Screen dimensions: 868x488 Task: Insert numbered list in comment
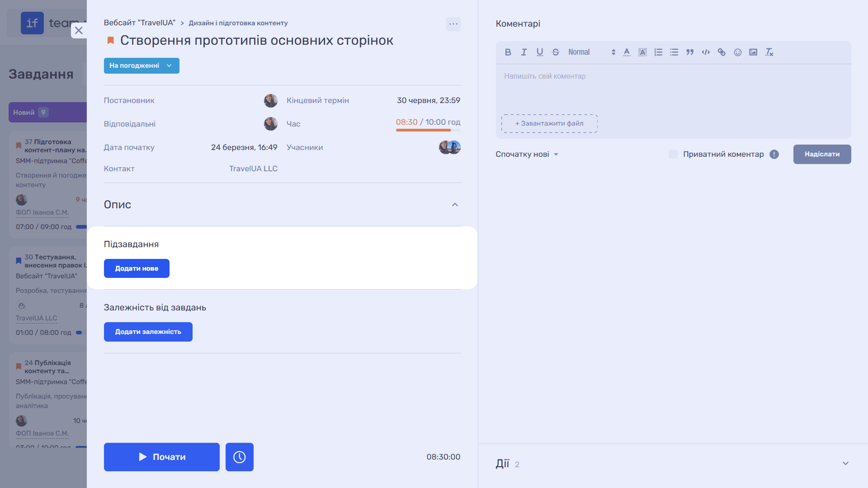[x=658, y=52]
